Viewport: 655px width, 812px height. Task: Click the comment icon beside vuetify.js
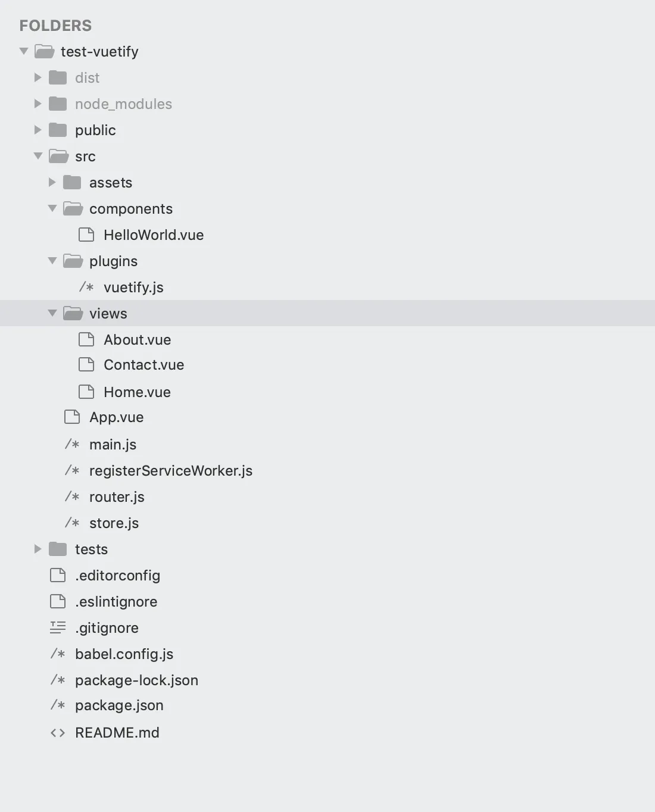[x=86, y=287]
